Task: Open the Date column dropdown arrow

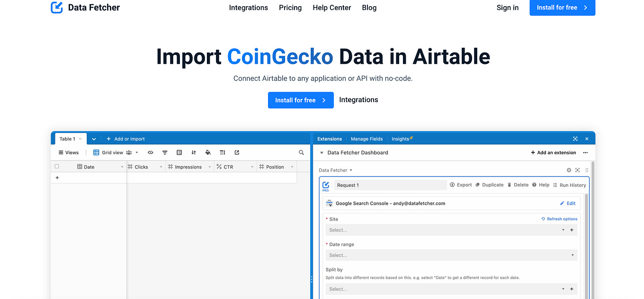Action: pyautogui.click(x=122, y=167)
